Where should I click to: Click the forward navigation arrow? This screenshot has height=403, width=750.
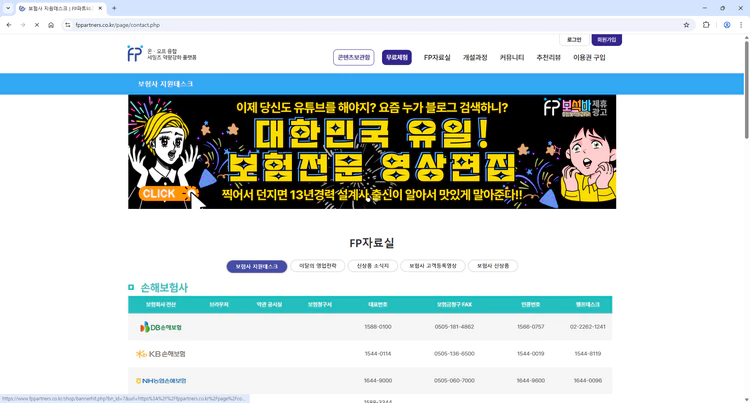[23, 25]
